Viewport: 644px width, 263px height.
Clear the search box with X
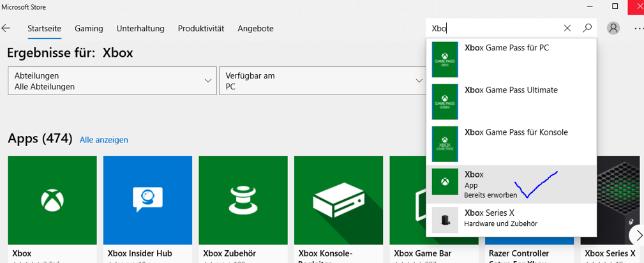coord(567,28)
